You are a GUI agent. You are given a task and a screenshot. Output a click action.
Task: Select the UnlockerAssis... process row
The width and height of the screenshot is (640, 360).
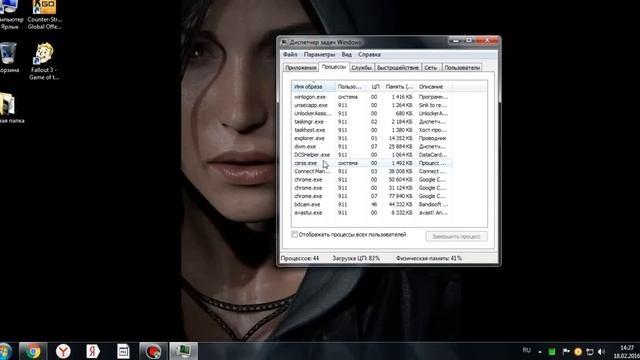pos(371,113)
